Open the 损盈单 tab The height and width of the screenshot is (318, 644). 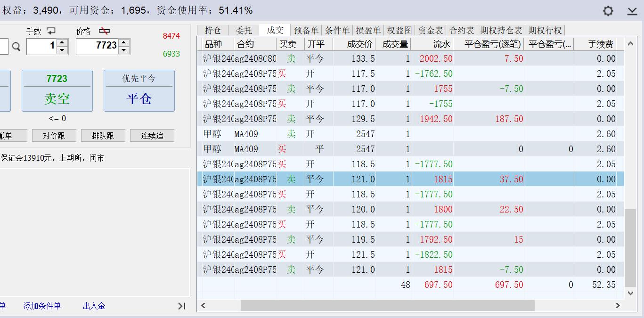pos(368,30)
